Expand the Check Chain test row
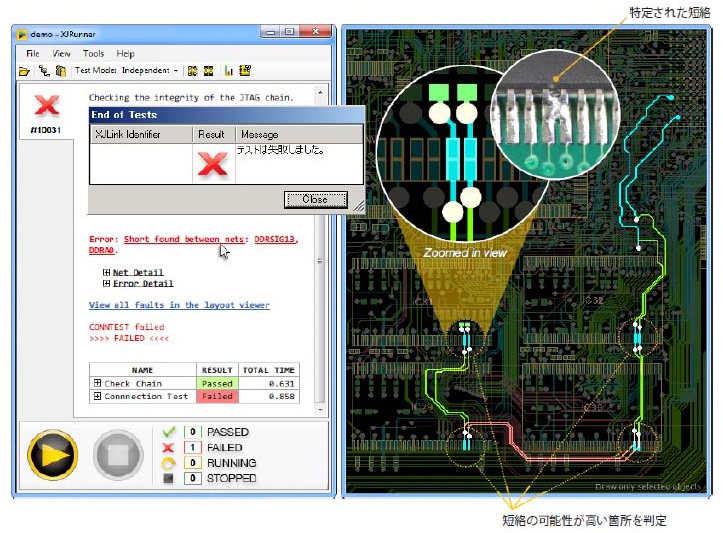This screenshot has width=723, height=533. (97, 384)
